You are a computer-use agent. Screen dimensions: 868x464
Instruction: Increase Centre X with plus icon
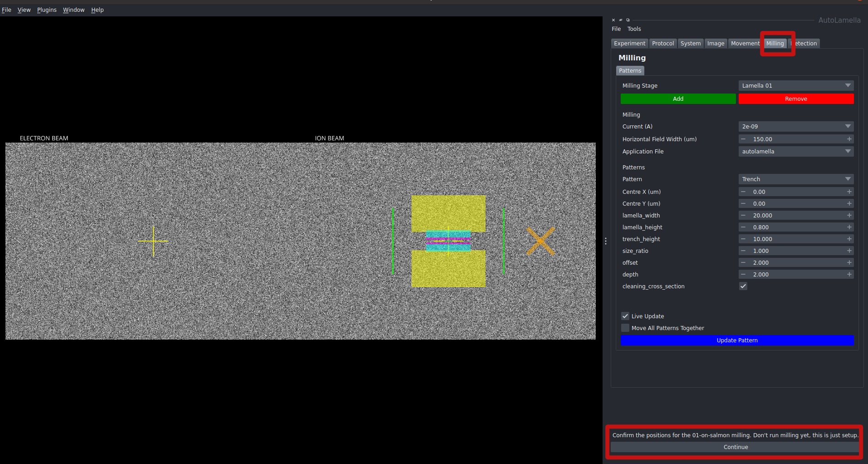[849, 192]
